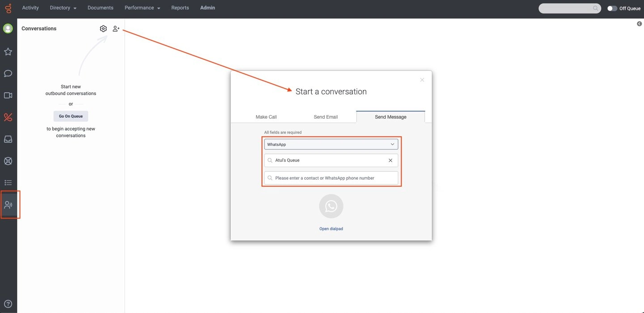Open the Directory dropdown menu
Viewport: 644px width, 313px height.
pos(63,8)
